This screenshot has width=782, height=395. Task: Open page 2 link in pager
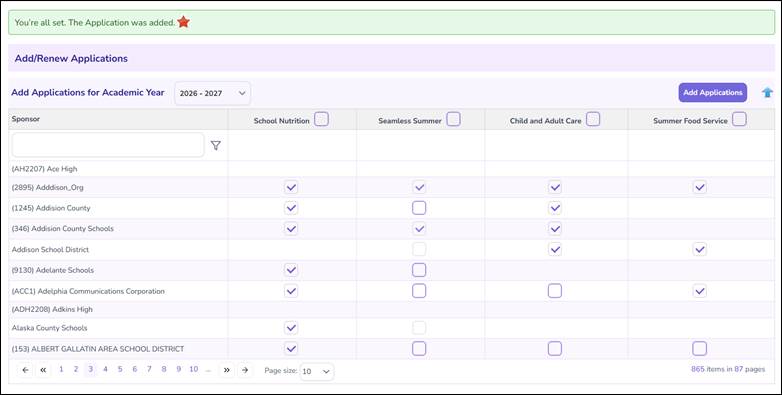76,370
